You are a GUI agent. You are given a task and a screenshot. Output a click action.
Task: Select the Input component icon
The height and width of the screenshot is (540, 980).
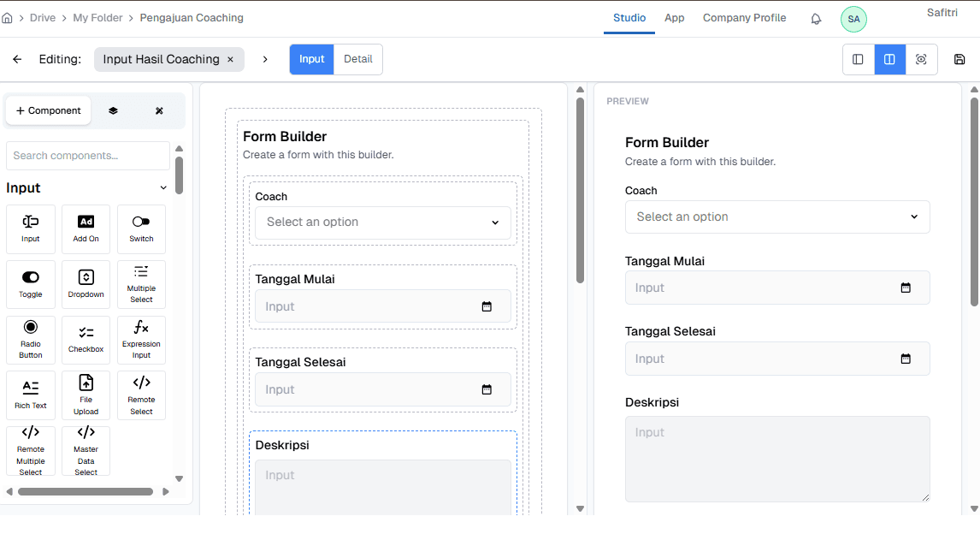tap(30, 228)
